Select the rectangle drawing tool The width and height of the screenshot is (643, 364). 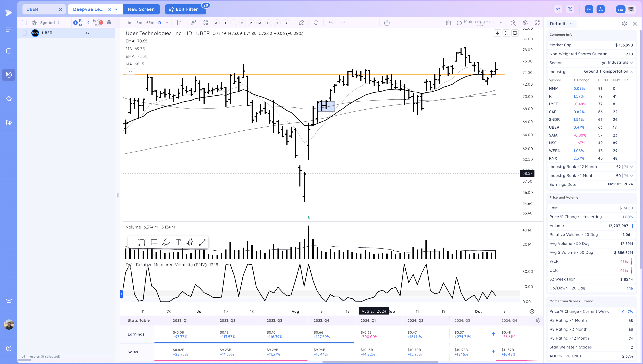click(x=142, y=242)
